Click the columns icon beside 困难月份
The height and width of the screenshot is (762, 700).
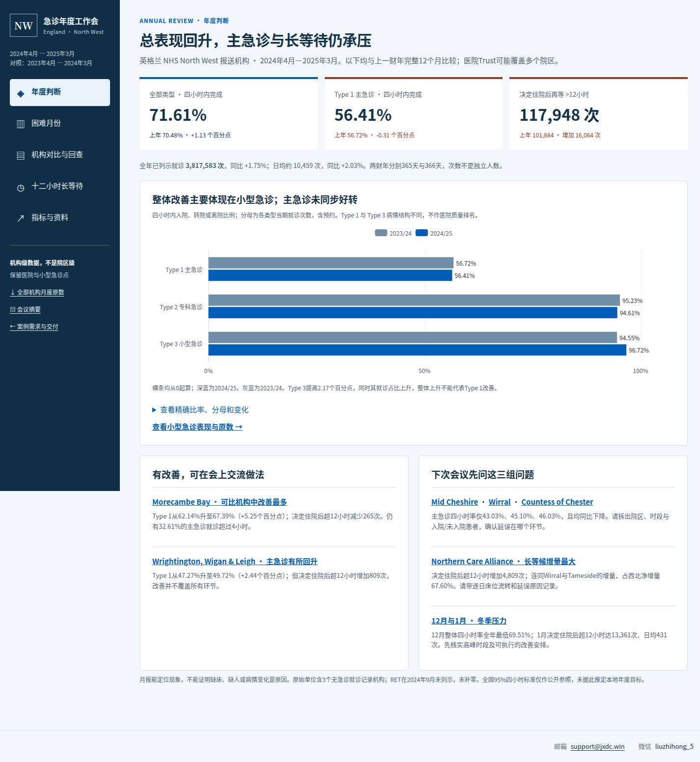(21, 124)
